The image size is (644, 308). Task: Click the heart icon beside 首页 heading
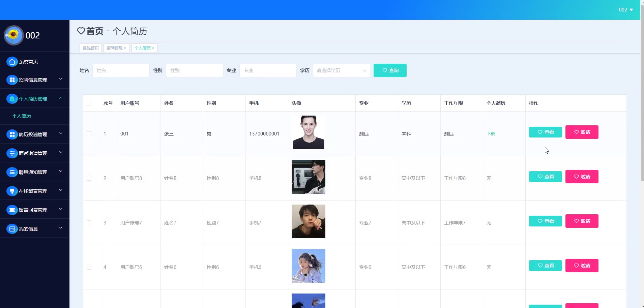click(81, 31)
